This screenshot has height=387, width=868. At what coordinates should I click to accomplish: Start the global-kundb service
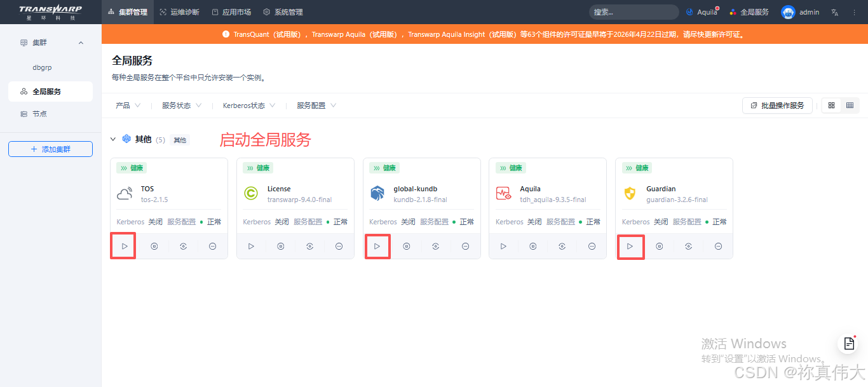[377, 246]
